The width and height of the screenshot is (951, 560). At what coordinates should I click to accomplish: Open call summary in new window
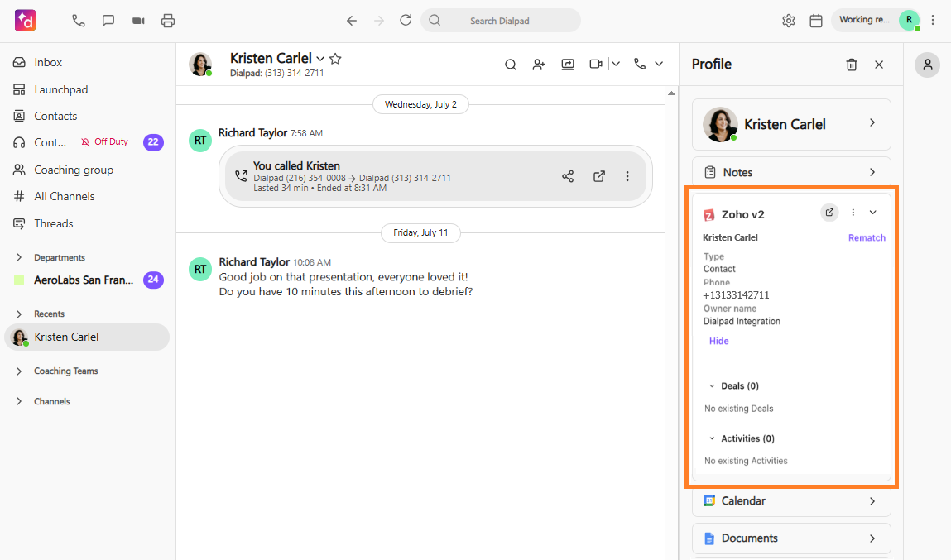pos(599,176)
